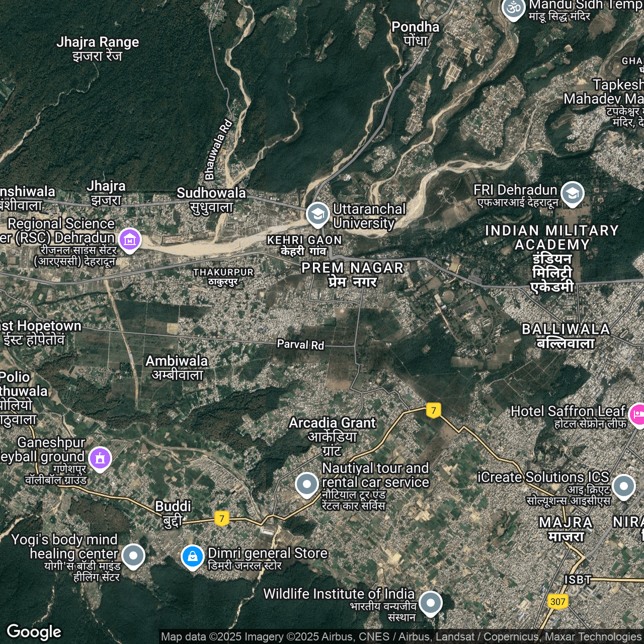Click the Hotel Saffron Leaf lodging pin
The image size is (644, 644).
(637, 415)
